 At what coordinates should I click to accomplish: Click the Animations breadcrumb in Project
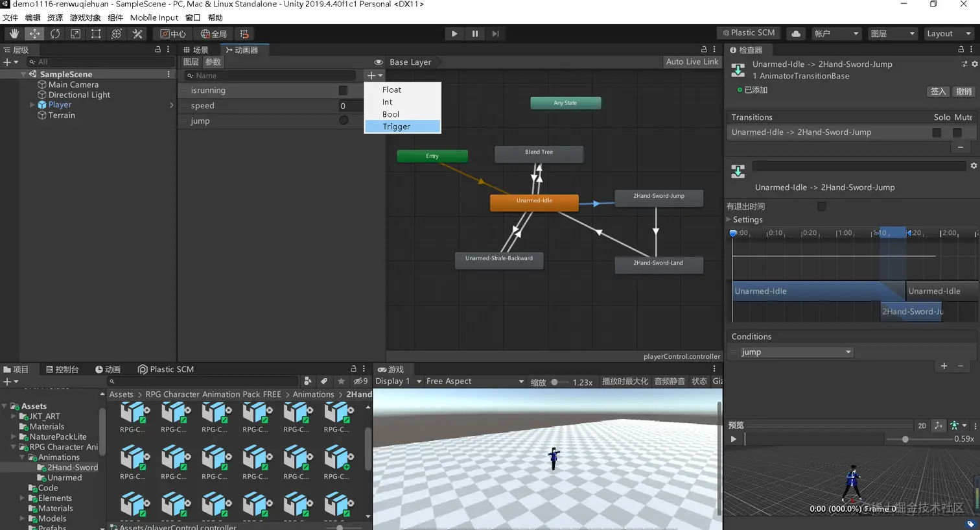[x=313, y=394]
